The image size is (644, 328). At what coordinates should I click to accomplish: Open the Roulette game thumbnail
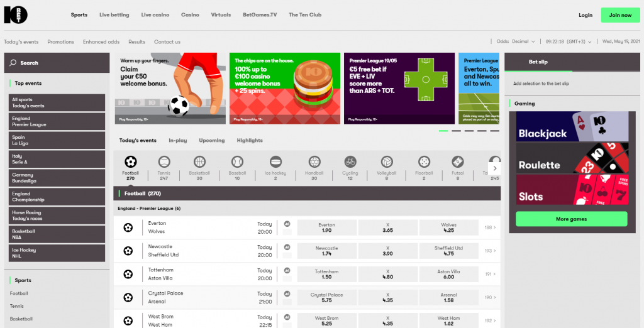pyautogui.click(x=572, y=158)
